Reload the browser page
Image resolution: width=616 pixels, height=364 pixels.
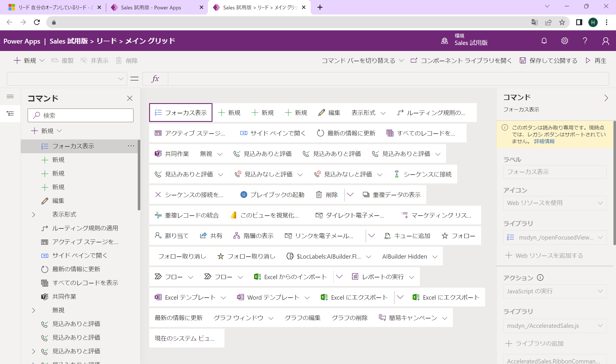[37, 22]
